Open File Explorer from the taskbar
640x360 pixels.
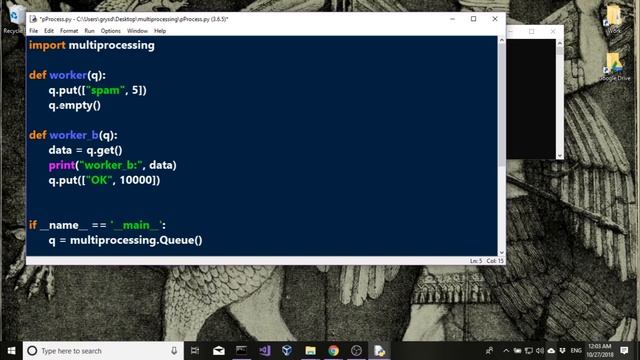click(x=311, y=351)
